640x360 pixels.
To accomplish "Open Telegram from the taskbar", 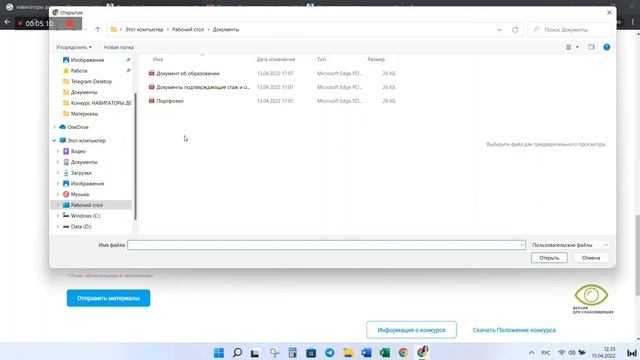I will coord(329,353).
